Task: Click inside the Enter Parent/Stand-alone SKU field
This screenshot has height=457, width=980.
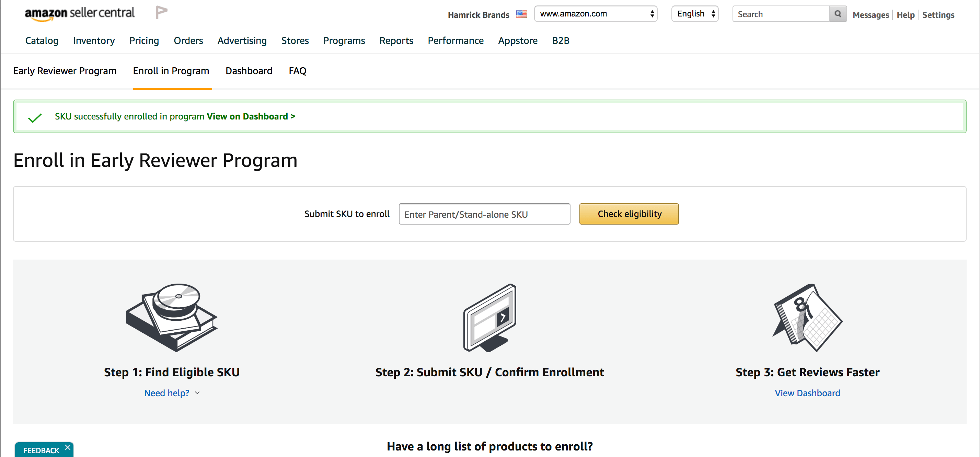Action: [485, 213]
